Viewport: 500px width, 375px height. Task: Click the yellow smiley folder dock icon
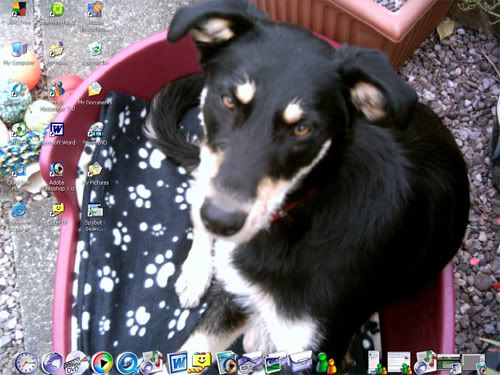tap(201, 363)
